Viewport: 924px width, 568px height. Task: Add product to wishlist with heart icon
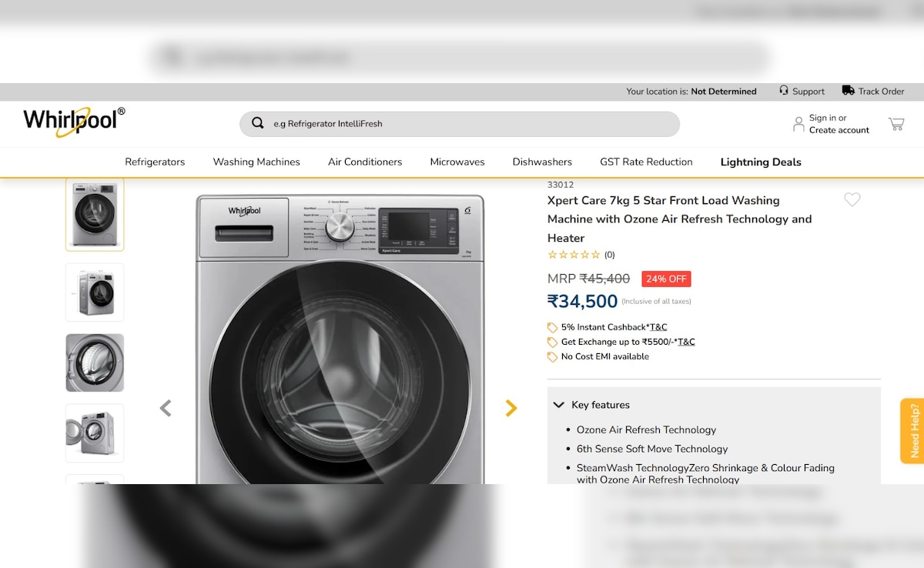[x=852, y=200]
